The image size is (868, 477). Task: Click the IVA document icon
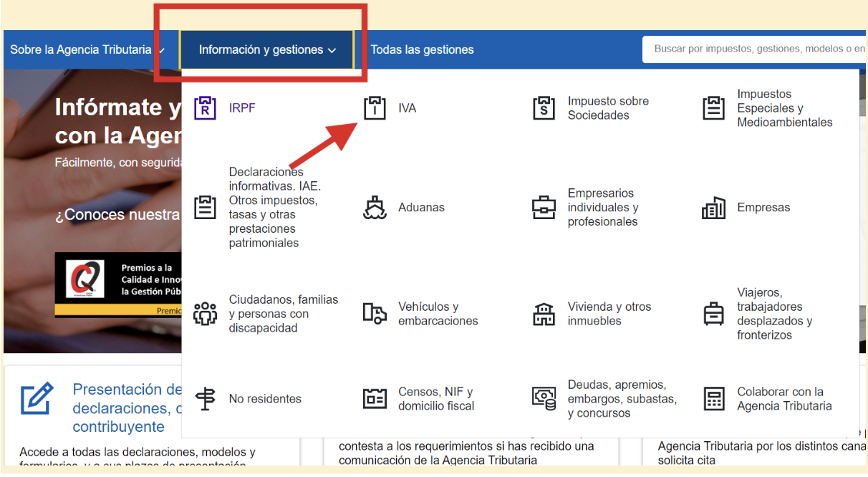pyautogui.click(x=375, y=108)
